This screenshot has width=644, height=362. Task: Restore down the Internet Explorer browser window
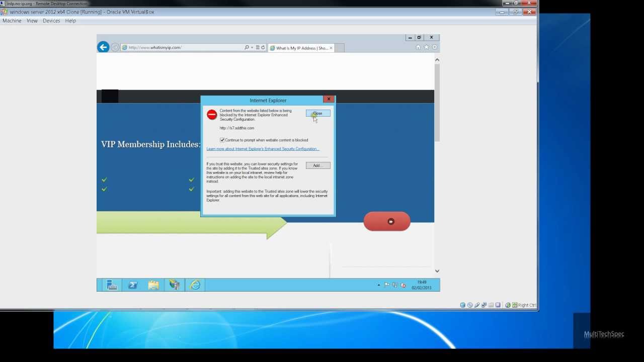tap(419, 37)
